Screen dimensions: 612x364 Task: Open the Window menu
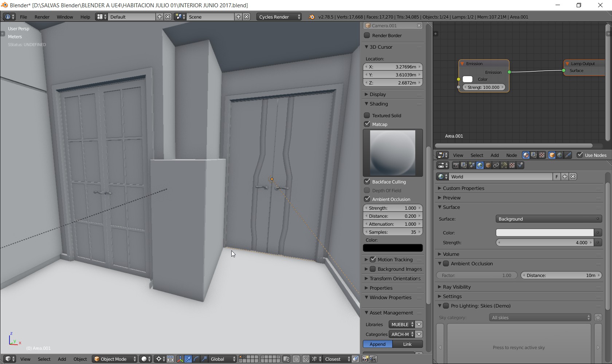pyautogui.click(x=65, y=17)
